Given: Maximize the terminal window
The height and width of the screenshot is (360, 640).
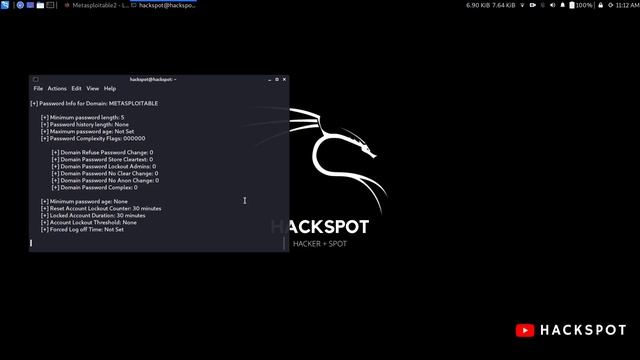Looking at the screenshot, I should [x=277, y=80].
